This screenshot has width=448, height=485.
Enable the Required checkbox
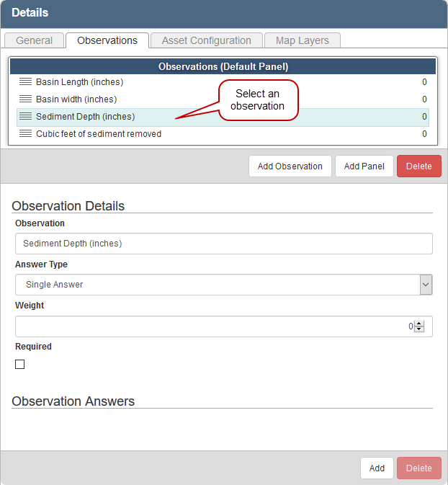20,365
